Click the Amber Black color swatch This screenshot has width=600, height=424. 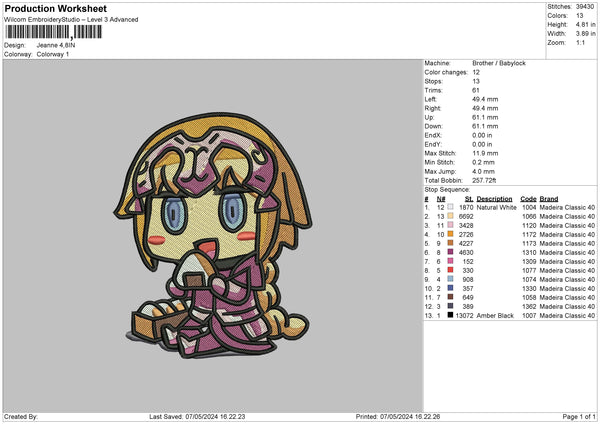pyautogui.click(x=450, y=315)
